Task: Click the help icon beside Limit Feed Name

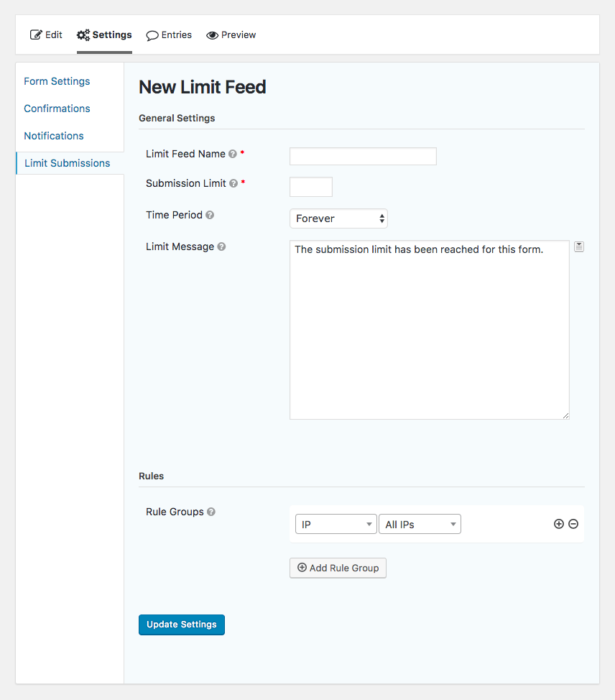Action: tap(233, 154)
